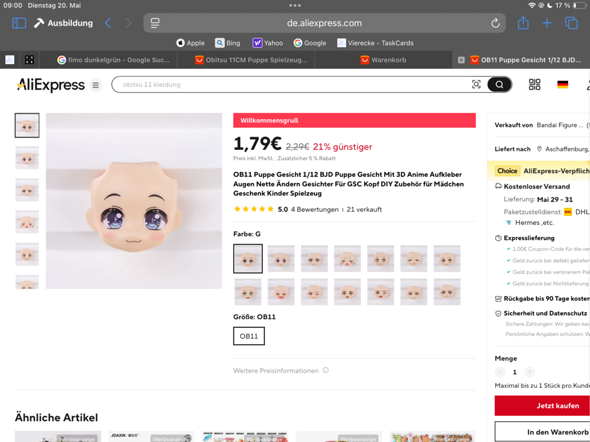Select fourth product thumbnail in left strip
Screen dimensions: 590x442
(x=27, y=222)
